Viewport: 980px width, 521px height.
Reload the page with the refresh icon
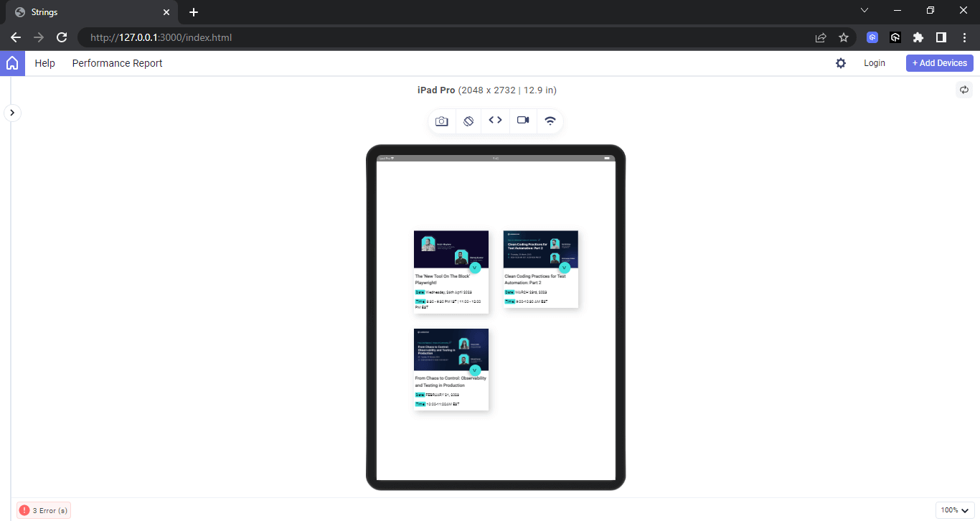[62, 37]
